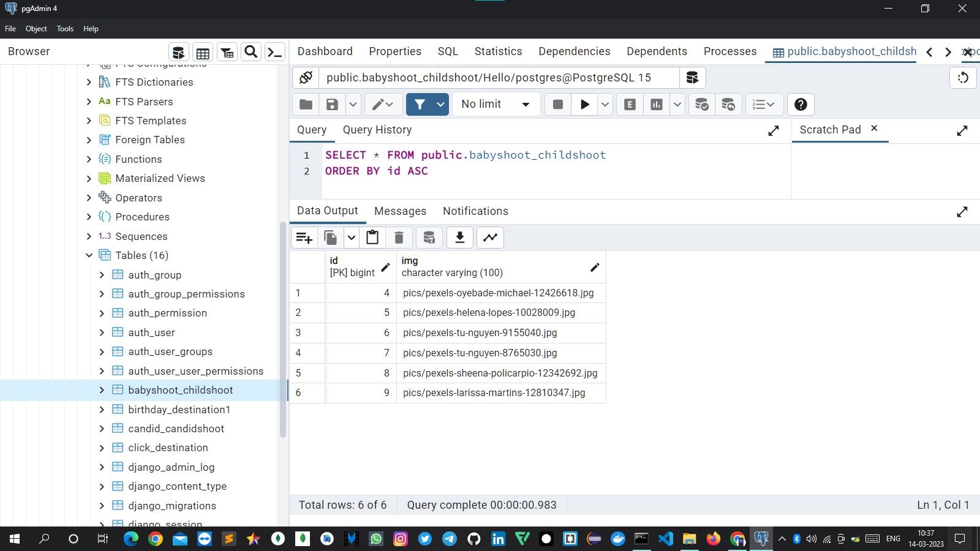This screenshot has height=551, width=980.
Task: Click the Reset Layout button
Action: pyautogui.click(x=963, y=78)
